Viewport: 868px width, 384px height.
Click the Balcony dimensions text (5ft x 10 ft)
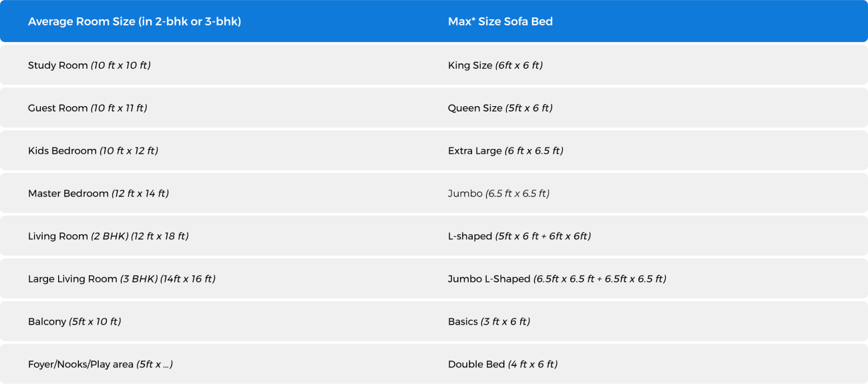click(95, 322)
